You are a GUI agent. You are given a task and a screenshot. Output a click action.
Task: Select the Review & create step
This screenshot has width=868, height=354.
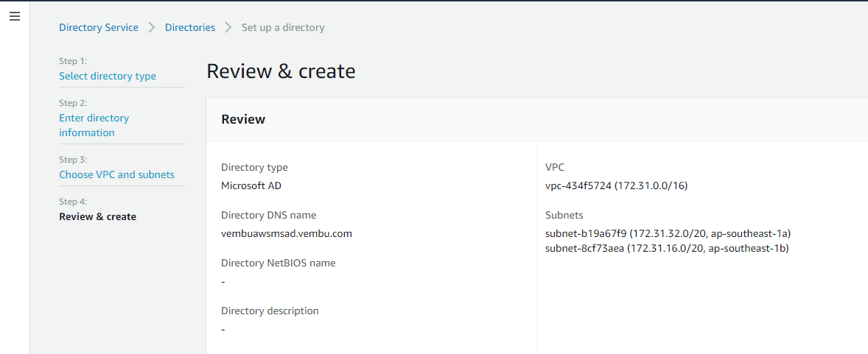[x=97, y=216]
